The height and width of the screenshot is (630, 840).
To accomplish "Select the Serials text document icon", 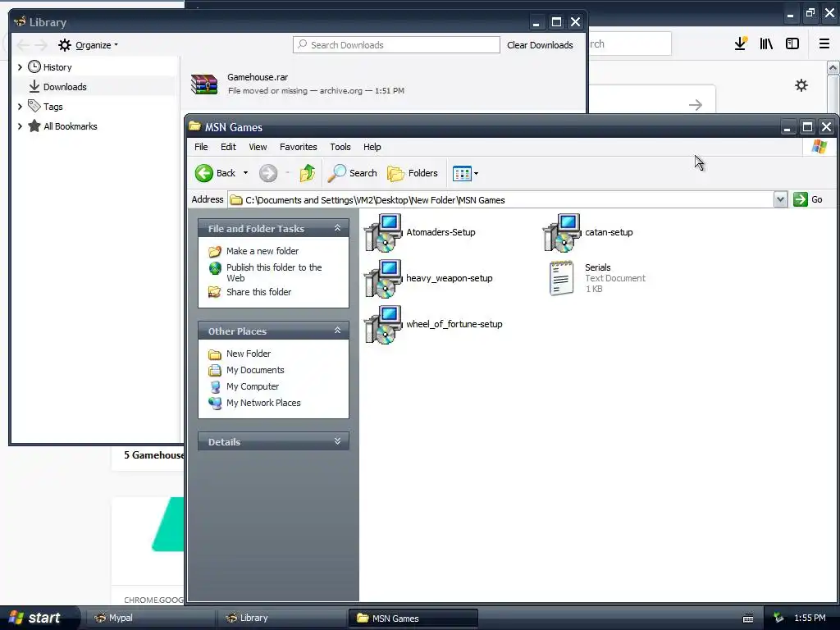I will click(x=561, y=278).
